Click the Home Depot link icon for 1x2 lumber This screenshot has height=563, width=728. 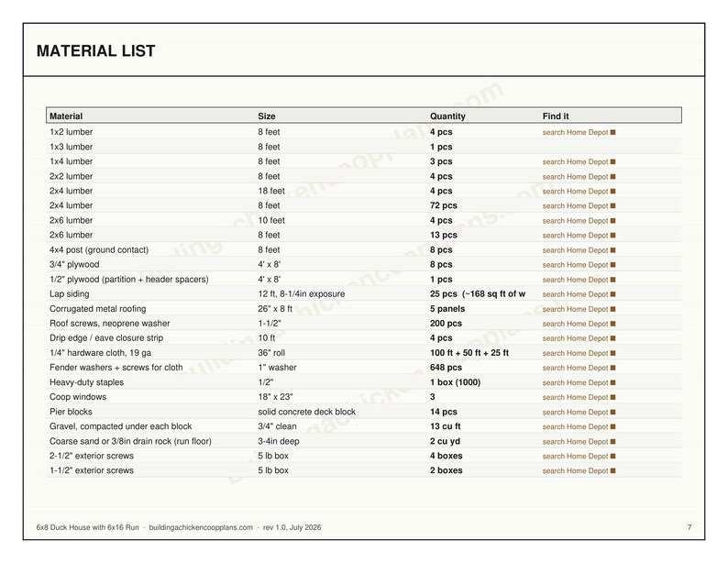coord(612,132)
